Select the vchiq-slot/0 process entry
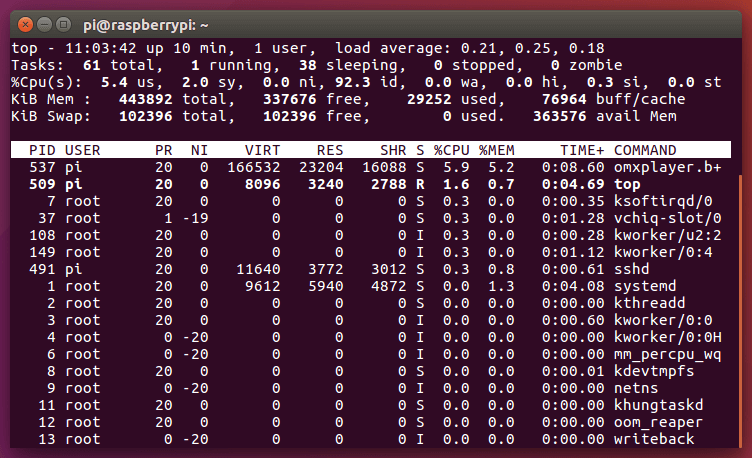This screenshot has height=458, width=752. pyautogui.click(x=666, y=218)
